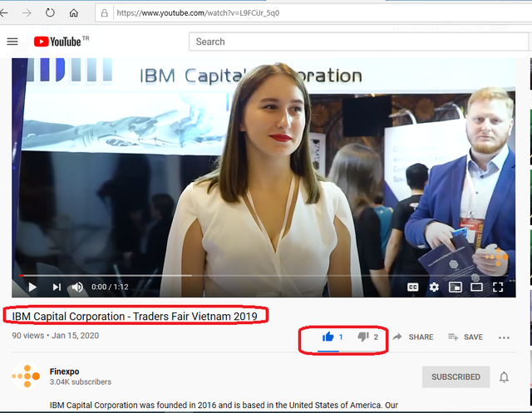Click the 0:00 / 1:12 time display

(110, 288)
